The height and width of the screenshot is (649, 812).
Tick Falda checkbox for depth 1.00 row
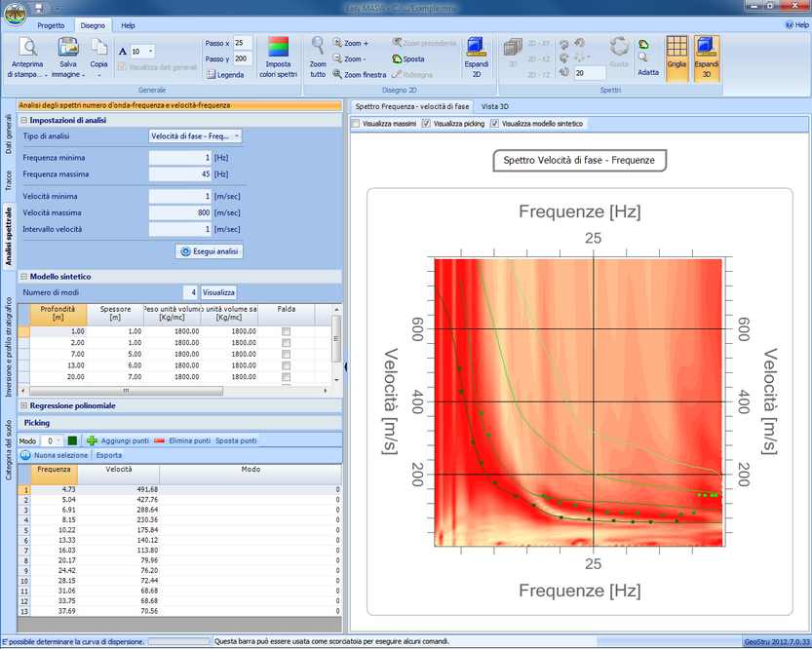pyautogui.click(x=286, y=331)
